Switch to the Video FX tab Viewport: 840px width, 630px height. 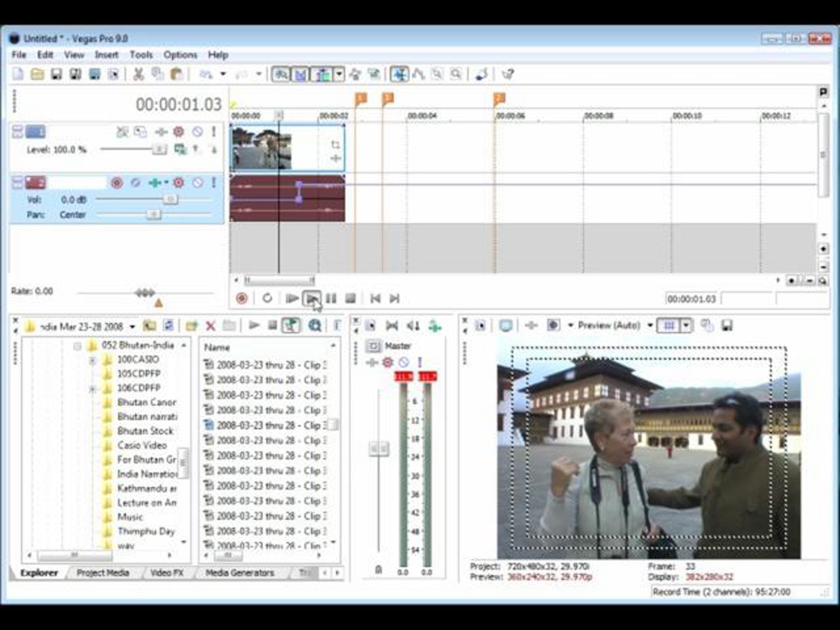click(167, 573)
